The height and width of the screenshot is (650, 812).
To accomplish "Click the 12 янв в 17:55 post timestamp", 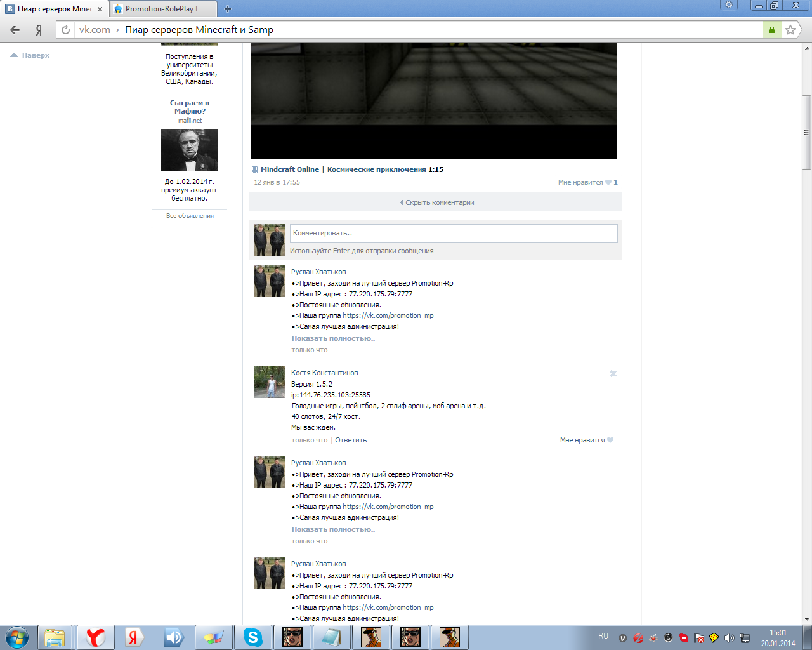I will tap(277, 182).
